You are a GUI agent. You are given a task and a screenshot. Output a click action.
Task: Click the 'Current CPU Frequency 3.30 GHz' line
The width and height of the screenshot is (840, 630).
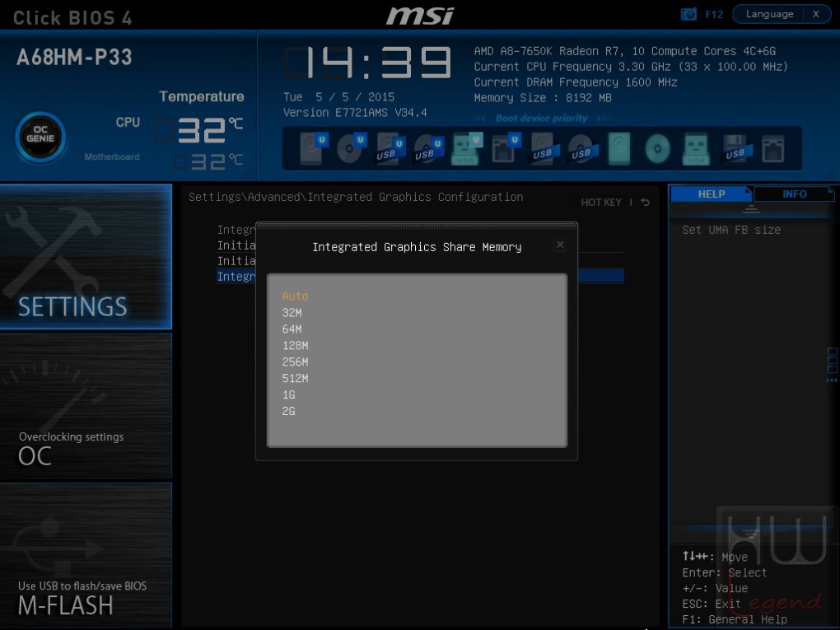[x=631, y=67]
